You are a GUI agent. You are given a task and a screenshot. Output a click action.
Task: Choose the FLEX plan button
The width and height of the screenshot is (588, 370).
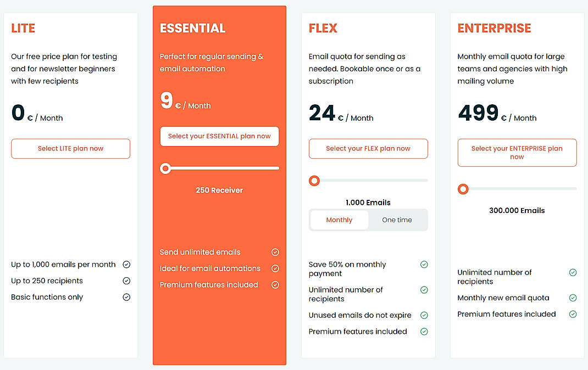[x=368, y=148]
